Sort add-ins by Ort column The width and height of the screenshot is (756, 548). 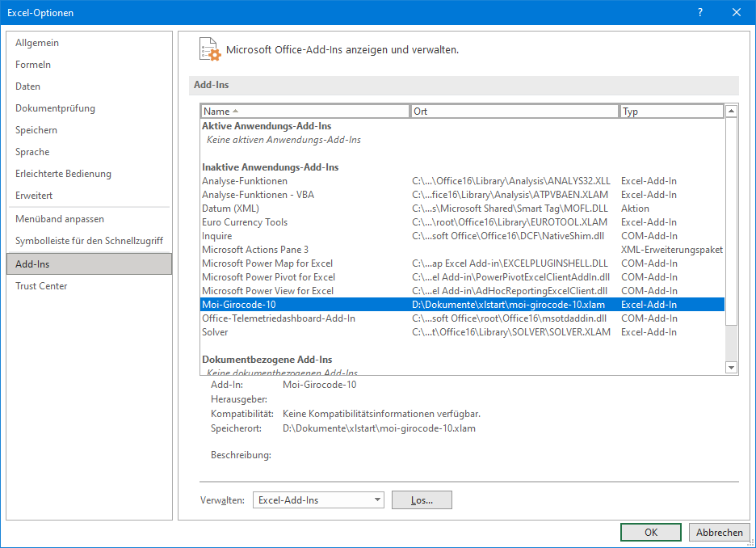[514, 111]
